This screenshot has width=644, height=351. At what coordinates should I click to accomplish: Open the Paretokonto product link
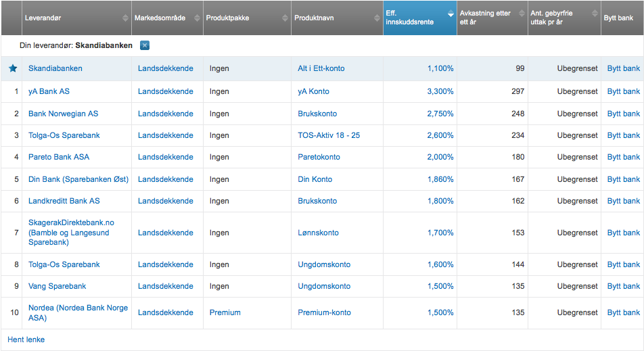point(319,157)
